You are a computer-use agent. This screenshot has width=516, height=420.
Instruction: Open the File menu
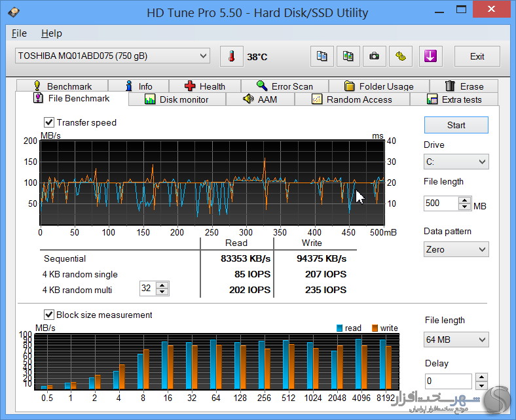point(19,33)
